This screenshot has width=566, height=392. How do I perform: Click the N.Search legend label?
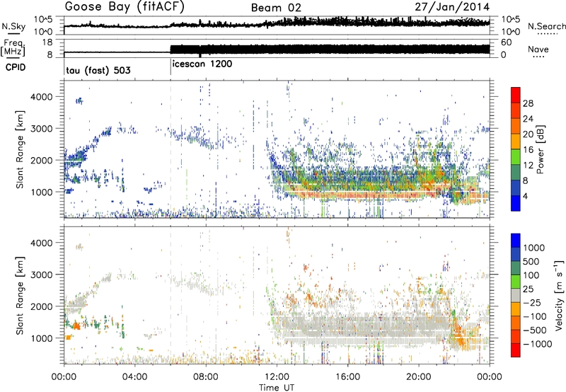coord(546,26)
